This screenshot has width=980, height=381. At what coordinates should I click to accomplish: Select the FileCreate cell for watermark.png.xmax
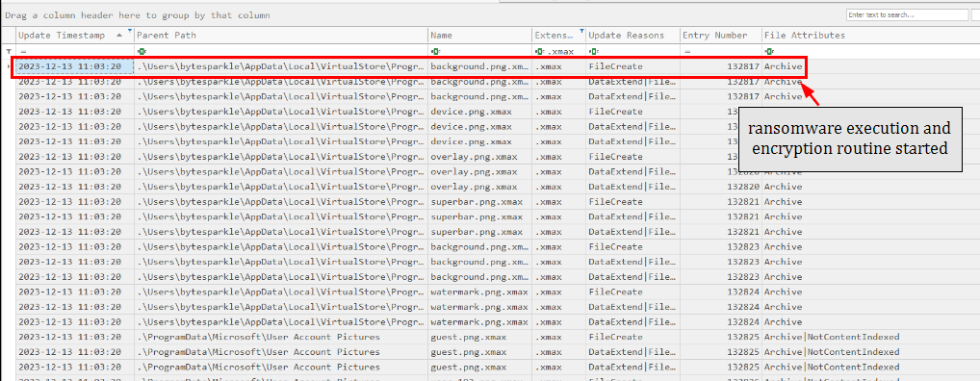pos(632,292)
